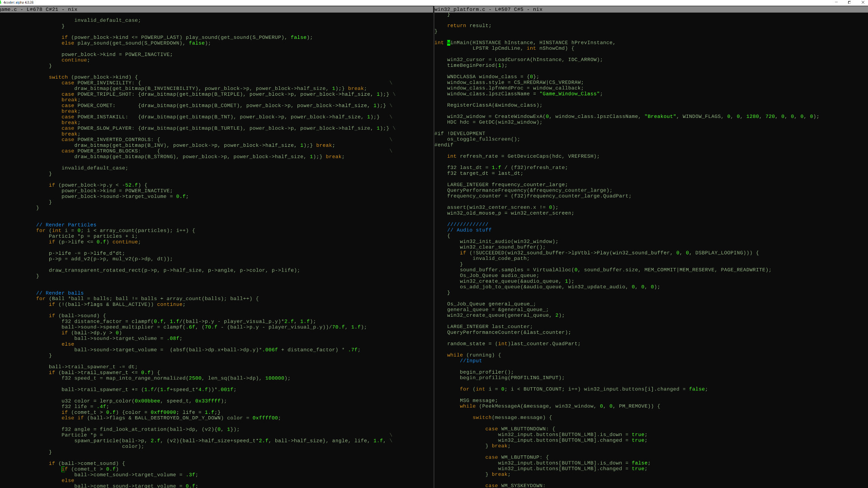Click the '// Audio stuff' comment
This screenshot has height=488, width=868.
[470, 230]
